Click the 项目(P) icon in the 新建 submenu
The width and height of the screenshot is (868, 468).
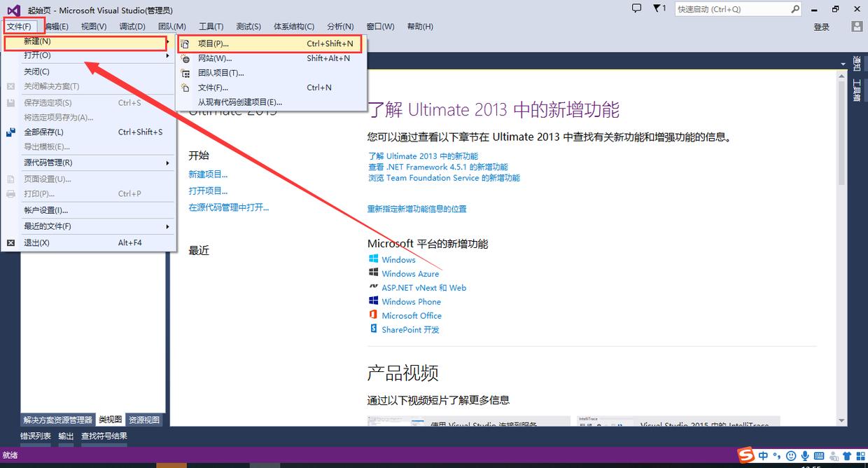184,43
